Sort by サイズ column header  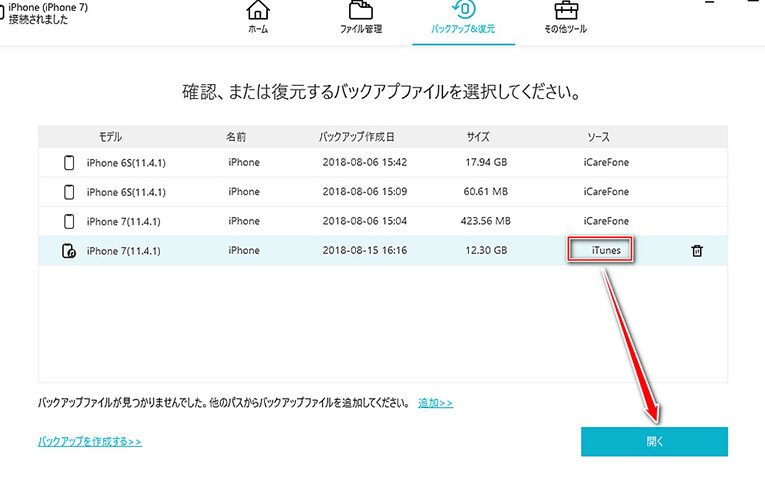click(477, 136)
